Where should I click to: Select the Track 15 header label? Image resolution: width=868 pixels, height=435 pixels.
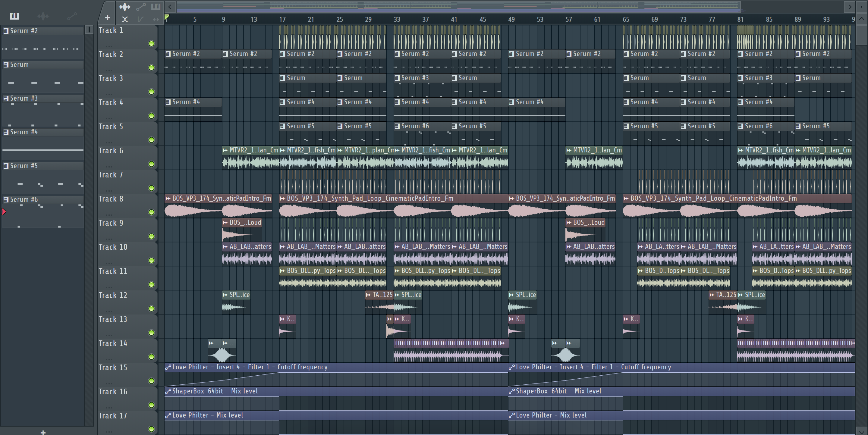pos(113,367)
